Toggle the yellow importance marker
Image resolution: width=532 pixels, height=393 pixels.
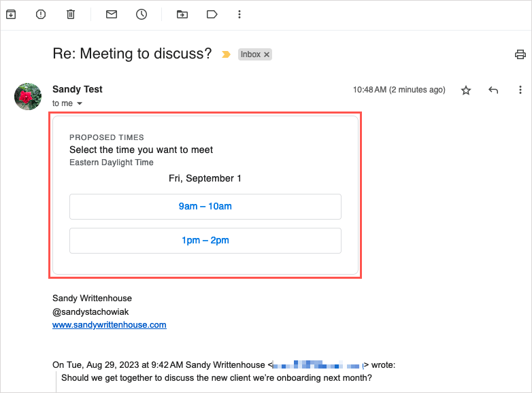coord(226,54)
